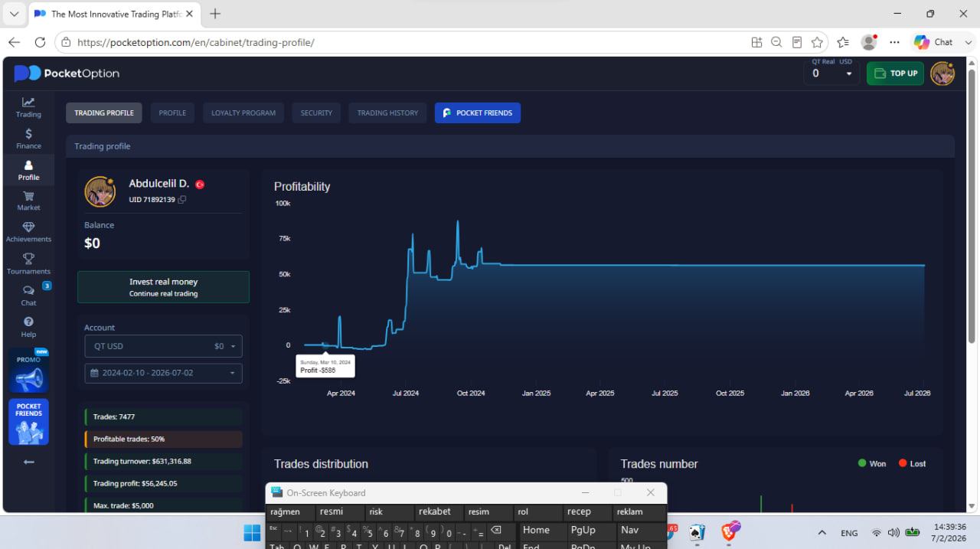The width and height of the screenshot is (980, 549).
Task: Click Invest real money button
Action: pos(163,287)
